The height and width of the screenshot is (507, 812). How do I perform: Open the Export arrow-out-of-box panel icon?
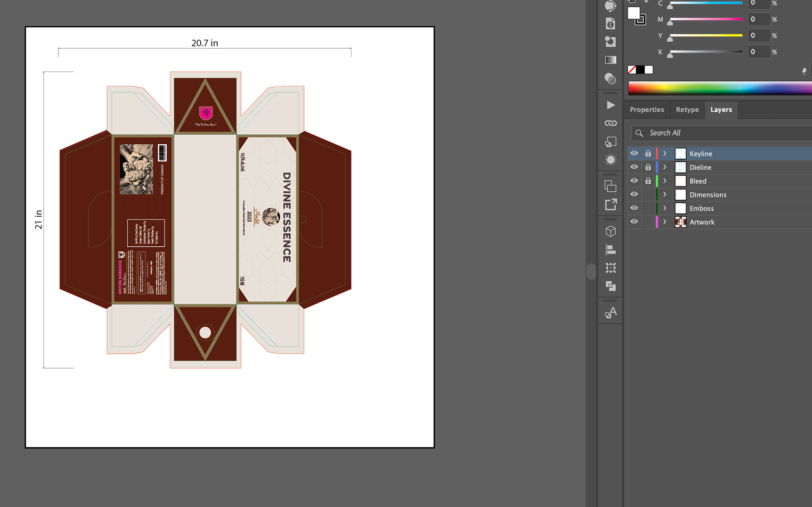point(611,205)
